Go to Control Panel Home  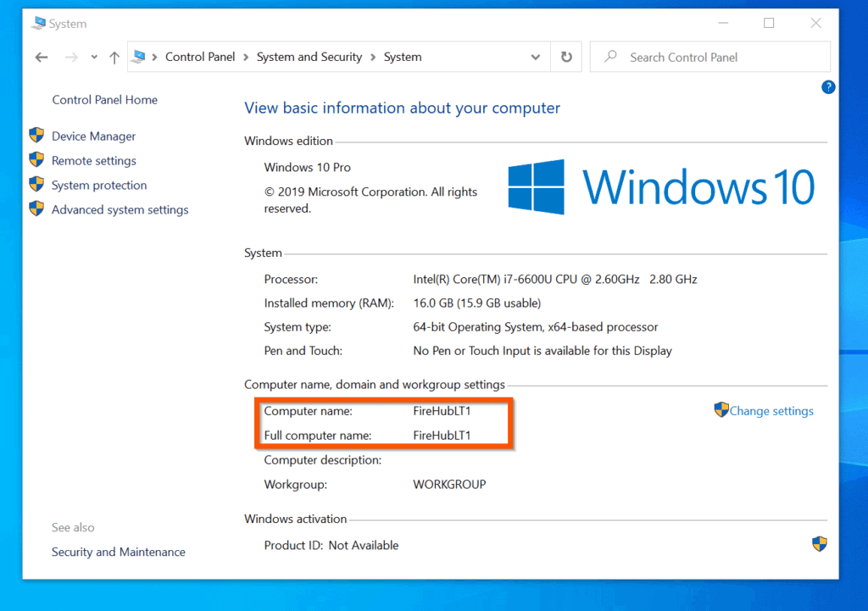104,100
